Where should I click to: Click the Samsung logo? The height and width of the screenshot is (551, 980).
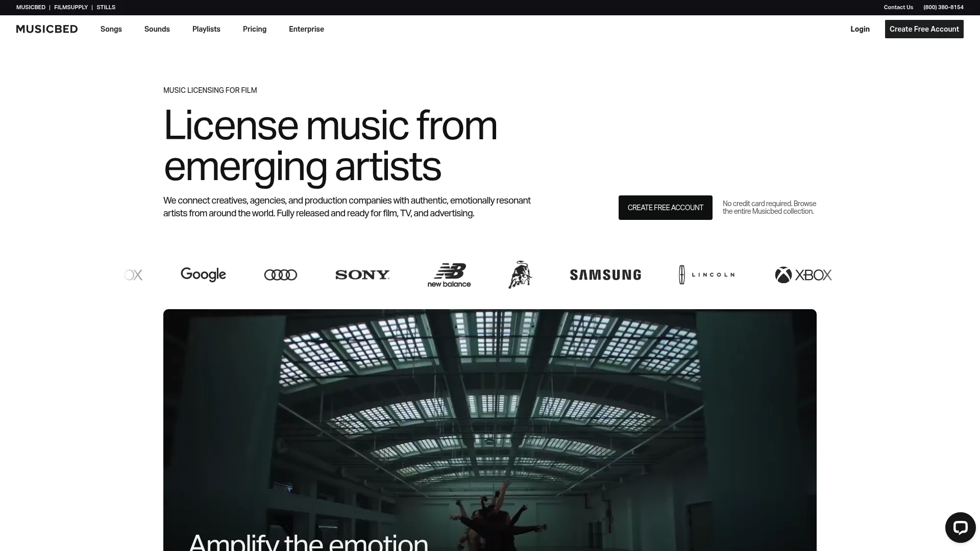(x=605, y=275)
